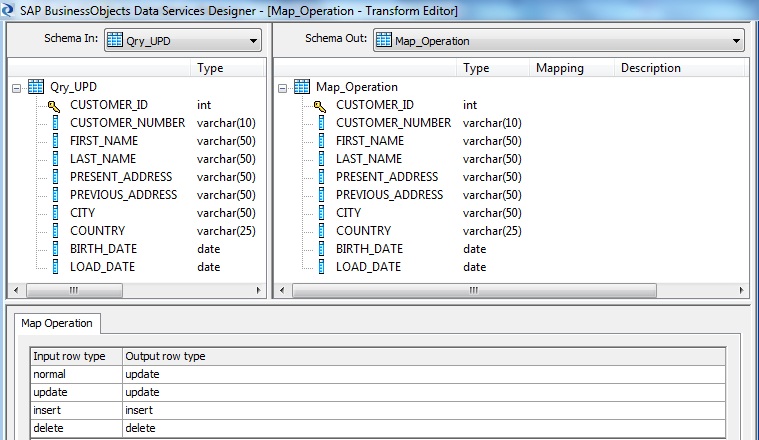Click the Qry_UPD table icon in input tree

pyautogui.click(x=36, y=87)
